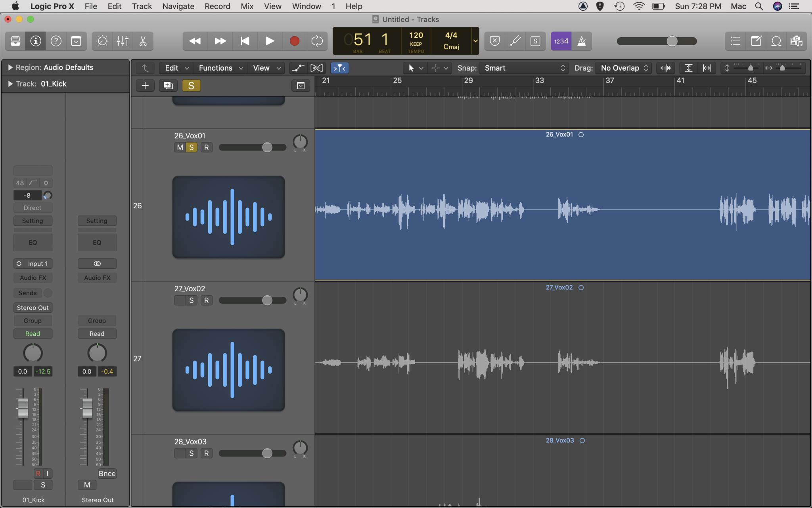Open the Snap mode dropdown

523,68
